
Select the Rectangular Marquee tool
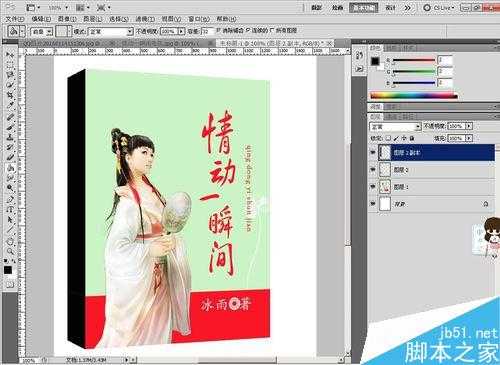point(10,65)
